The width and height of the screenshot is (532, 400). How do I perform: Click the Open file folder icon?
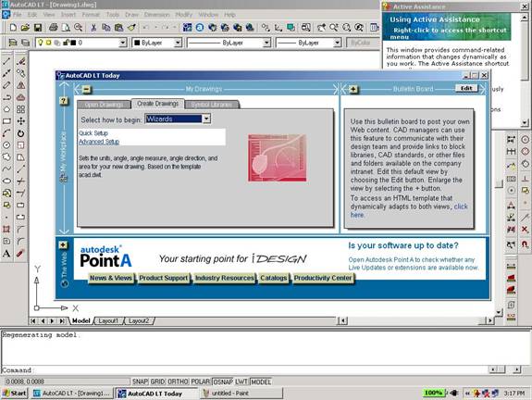(25, 28)
